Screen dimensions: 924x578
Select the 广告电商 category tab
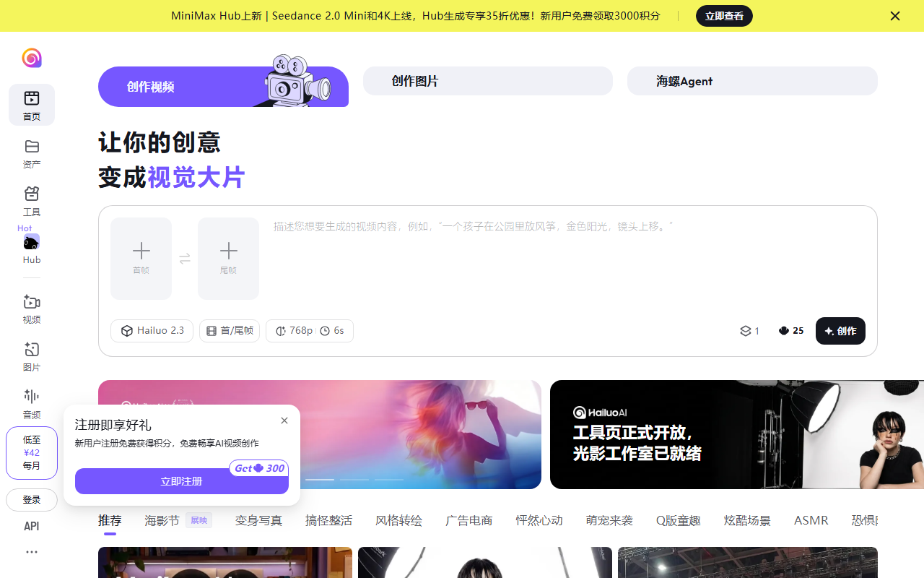click(469, 520)
